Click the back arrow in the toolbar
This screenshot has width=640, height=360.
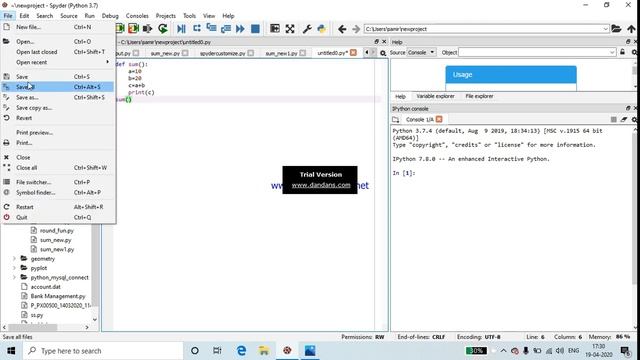[342, 29]
